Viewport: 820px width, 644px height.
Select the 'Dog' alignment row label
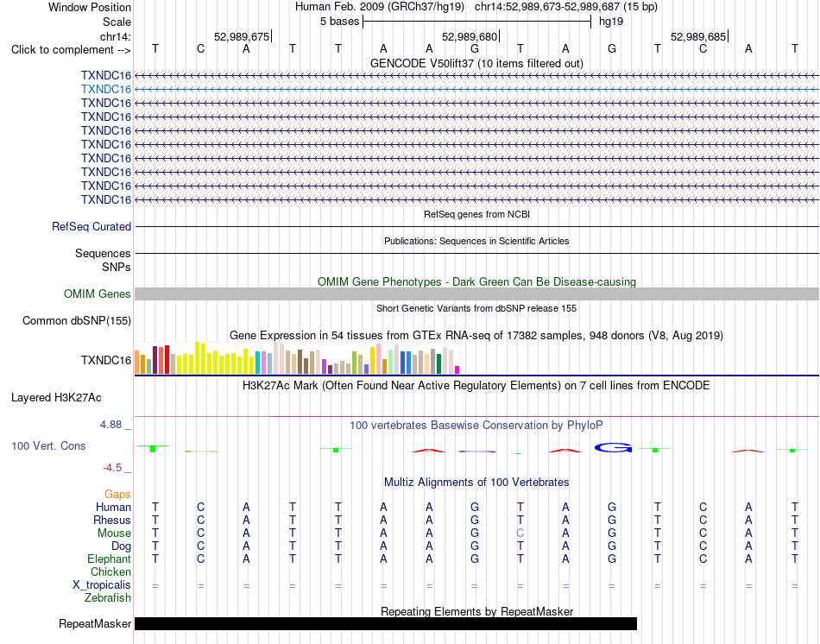(122, 546)
